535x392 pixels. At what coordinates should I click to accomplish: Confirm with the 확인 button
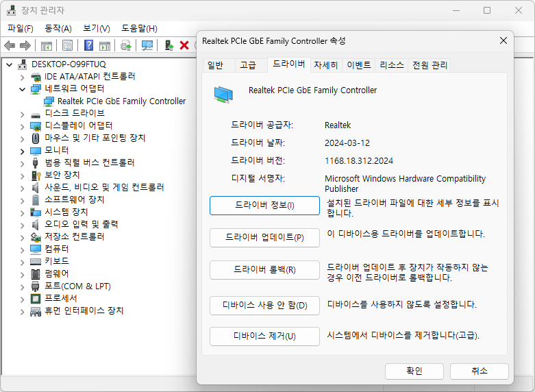coord(414,371)
